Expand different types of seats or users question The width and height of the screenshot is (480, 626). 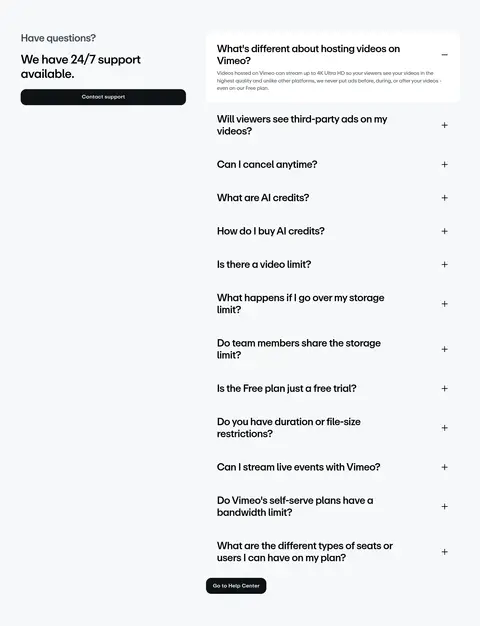tap(444, 552)
